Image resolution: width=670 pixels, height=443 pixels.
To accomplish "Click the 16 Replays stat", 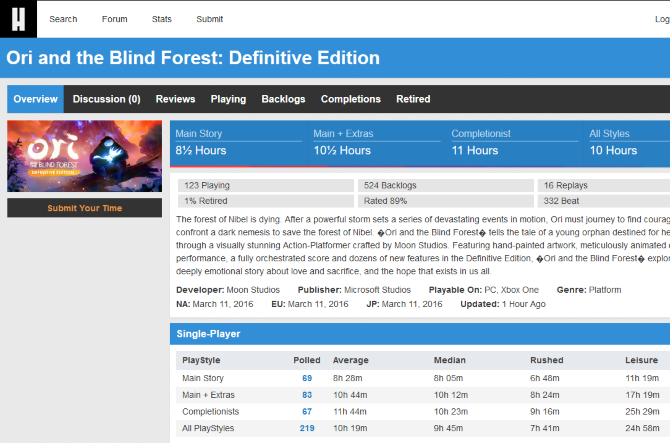I will point(604,185).
